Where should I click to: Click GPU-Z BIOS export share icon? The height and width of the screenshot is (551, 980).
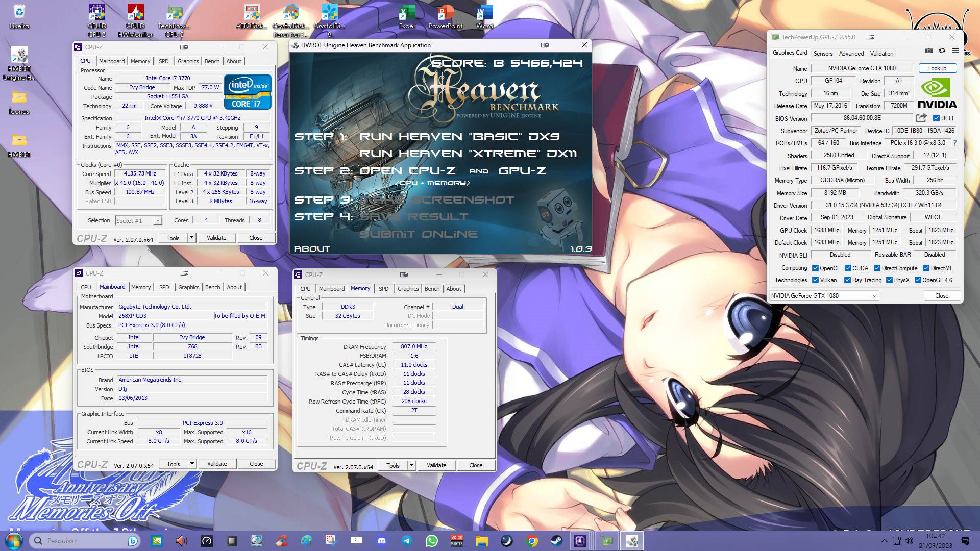coord(921,118)
